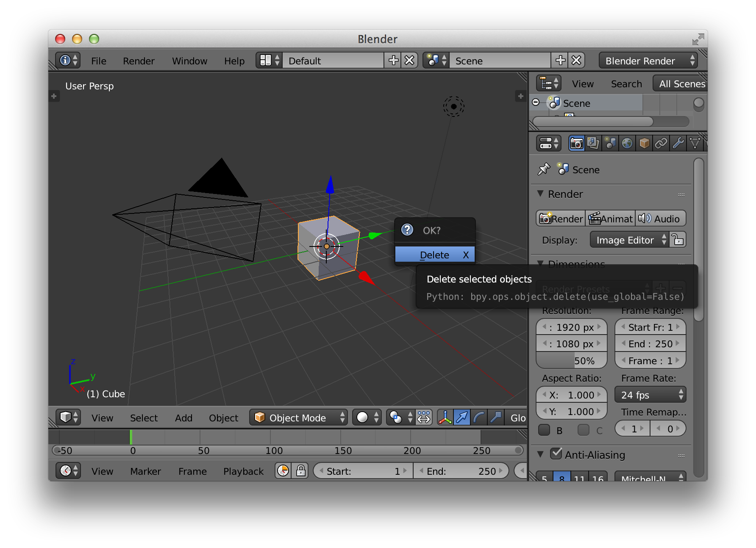Screen dimensions: 756x548
Task: Add a new screen layout
Action: point(393,61)
